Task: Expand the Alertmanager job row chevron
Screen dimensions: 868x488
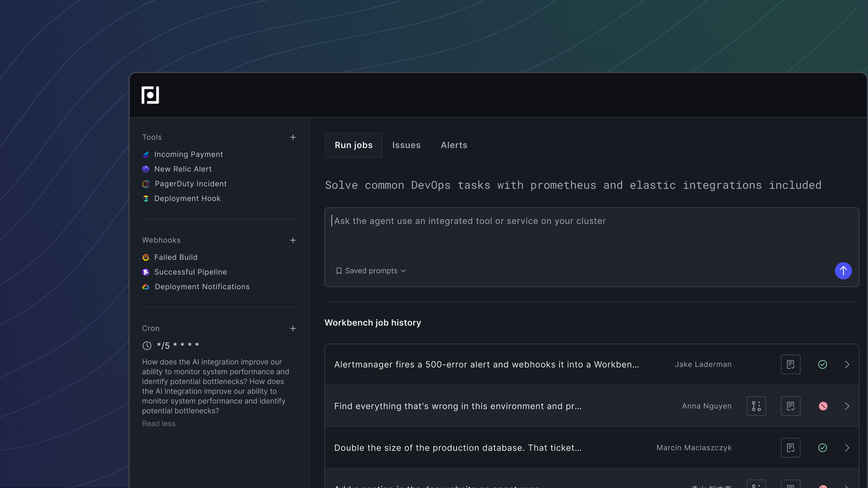Action: pyautogui.click(x=847, y=364)
